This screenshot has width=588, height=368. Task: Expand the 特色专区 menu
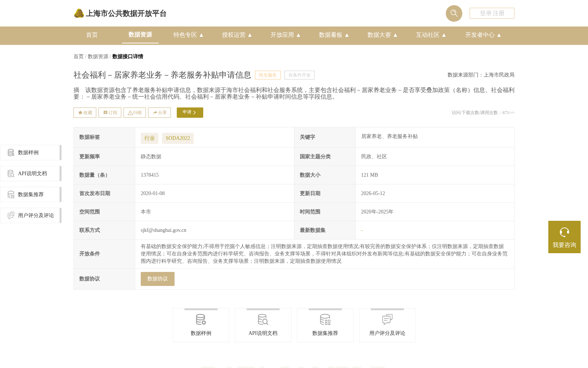click(188, 35)
